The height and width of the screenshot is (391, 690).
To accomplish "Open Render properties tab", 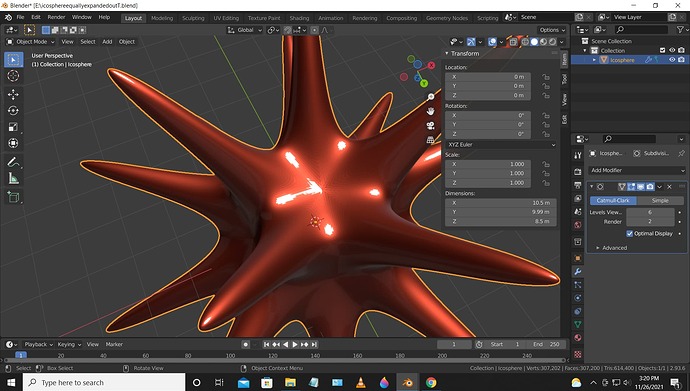I will tap(578, 172).
